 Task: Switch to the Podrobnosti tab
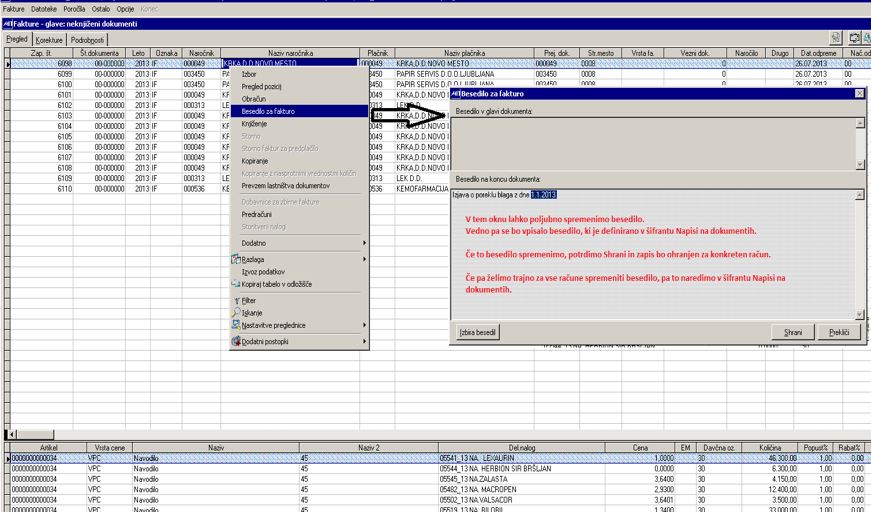[87, 40]
